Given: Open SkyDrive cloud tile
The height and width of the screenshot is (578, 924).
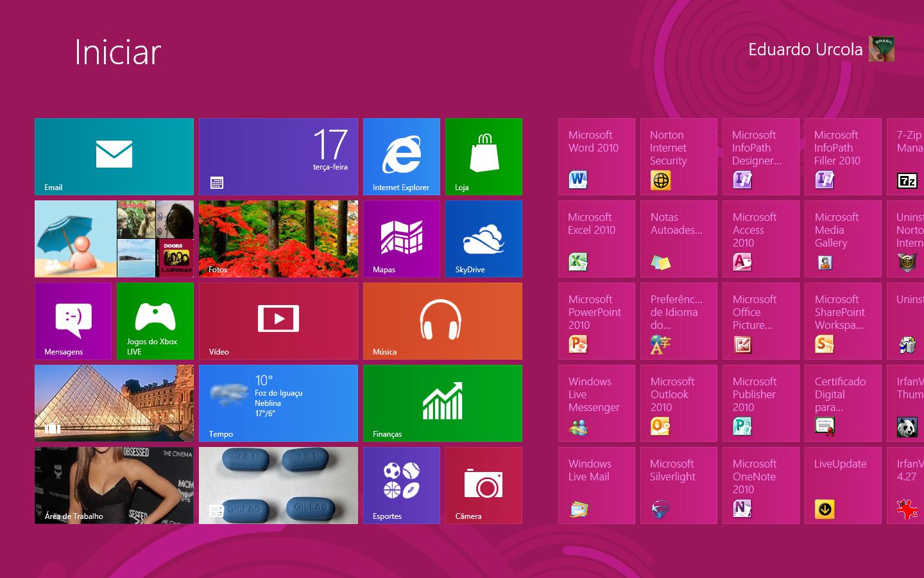Looking at the screenshot, I should [483, 238].
